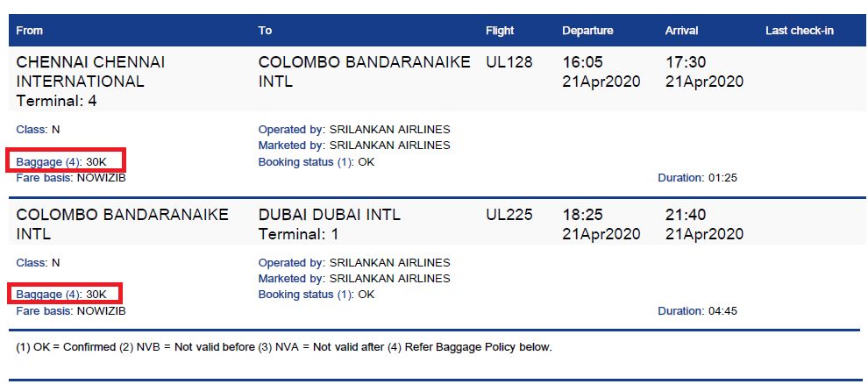The image size is (868, 384).
Task: Click Baggage 30K for the Colombo–Dubai flight
Action: 67,295
